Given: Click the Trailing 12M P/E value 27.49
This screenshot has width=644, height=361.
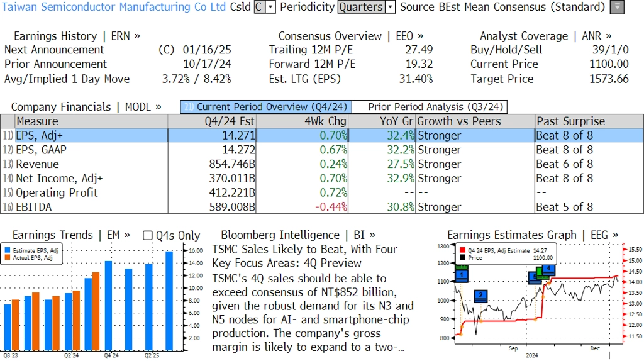Looking at the screenshot, I should click(419, 50).
